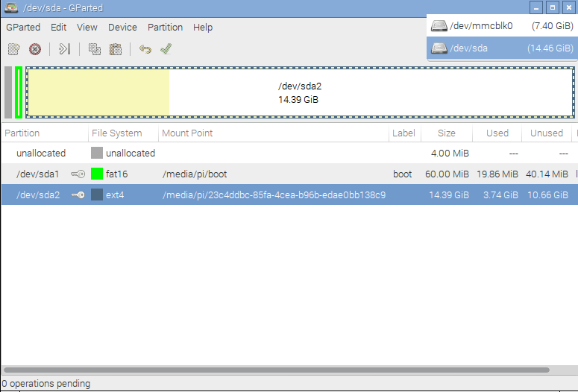
Task: Click the disk icon beside /dev/sda
Action: (x=439, y=48)
